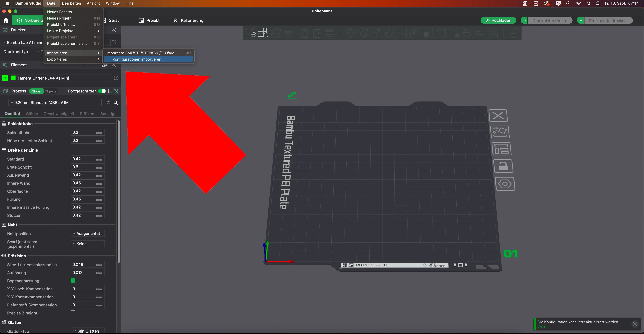The height and width of the screenshot is (334, 644).
Task: Click the green filament color swatch
Action: (13, 78)
